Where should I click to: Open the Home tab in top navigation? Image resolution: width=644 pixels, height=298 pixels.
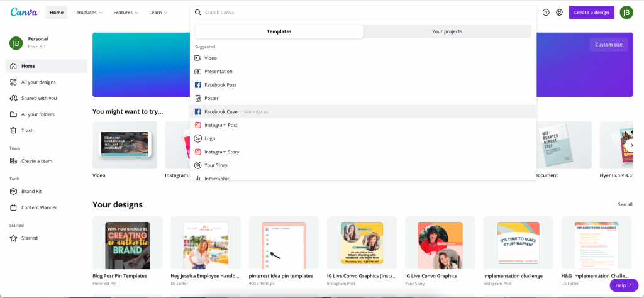(57, 13)
